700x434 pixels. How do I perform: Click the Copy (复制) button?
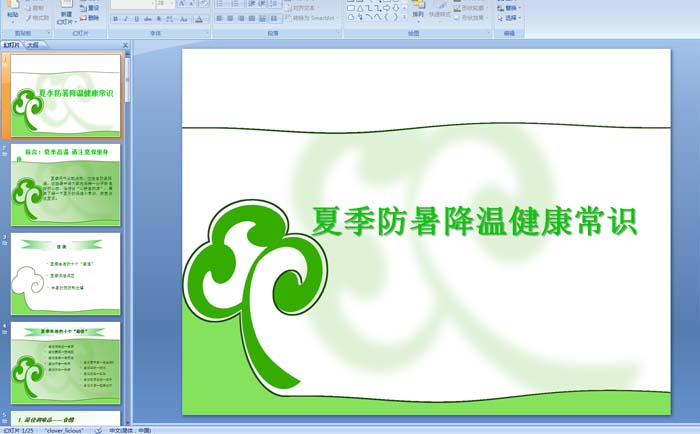coord(35,8)
